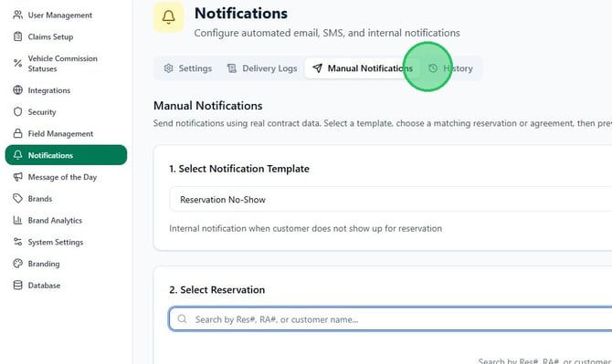The image size is (612, 364).
Task: Click the History clock icon
Action: click(433, 68)
